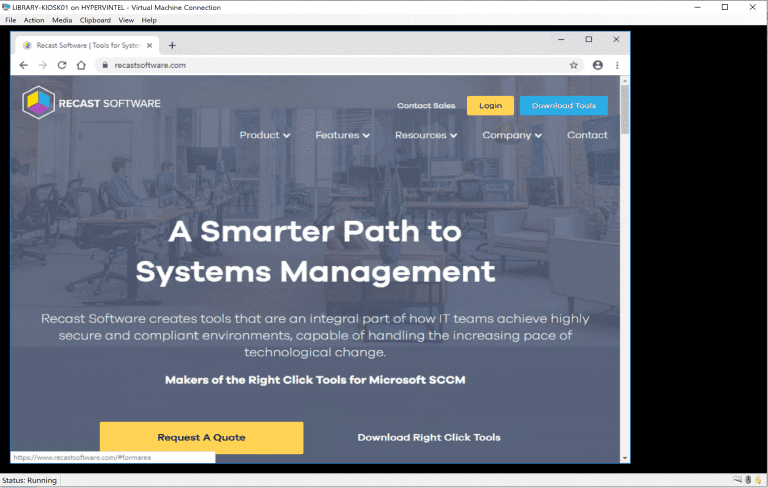
Task: Expand the Product dropdown menu
Action: pos(265,135)
